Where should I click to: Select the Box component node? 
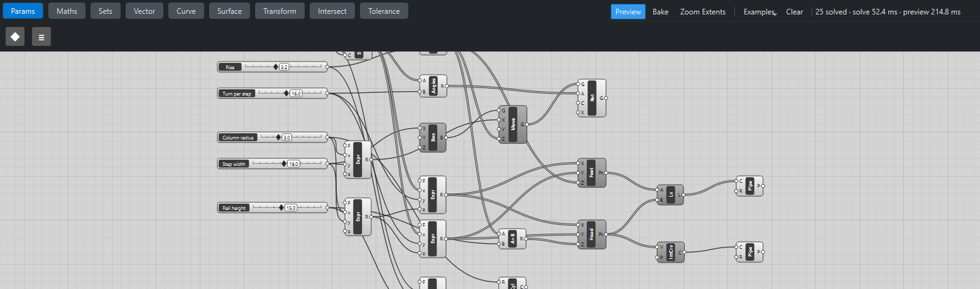pyautogui.click(x=433, y=138)
